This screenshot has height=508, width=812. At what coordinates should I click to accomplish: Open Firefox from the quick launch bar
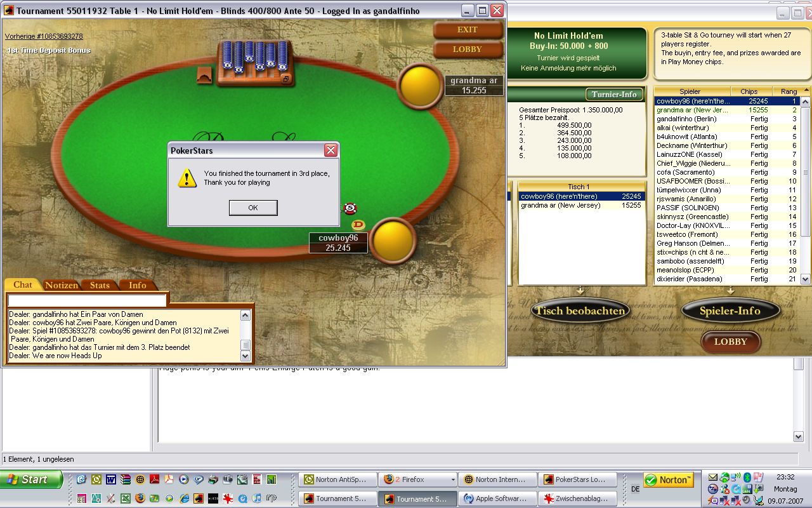140,498
